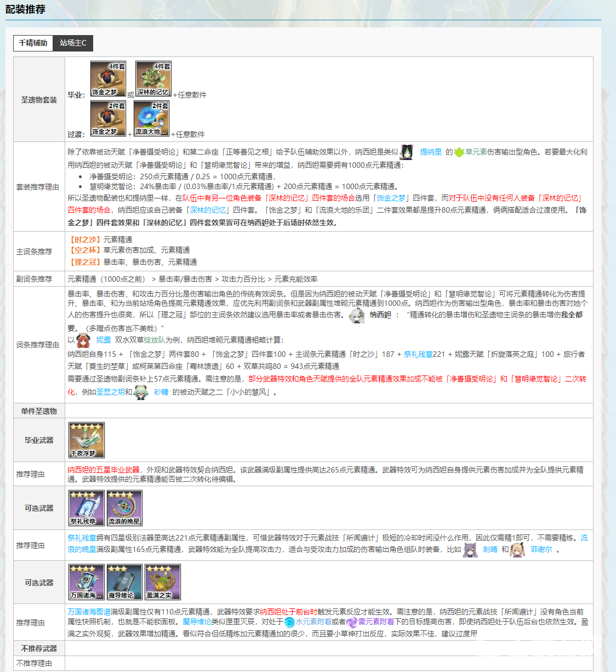Click the 砂糖 character avatar icon
Image resolution: width=616 pixels, height=672 pixels.
[141, 392]
